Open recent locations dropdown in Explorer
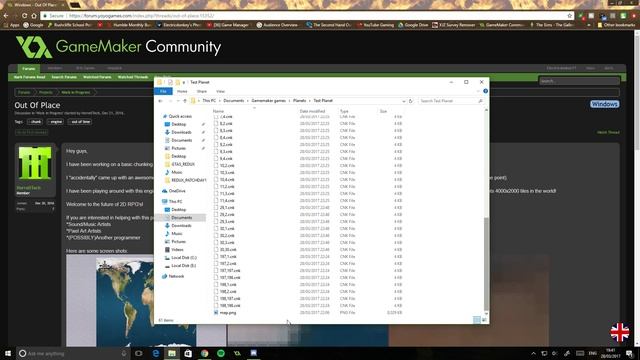The width and height of the screenshot is (640, 360). pyautogui.click(x=178, y=101)
